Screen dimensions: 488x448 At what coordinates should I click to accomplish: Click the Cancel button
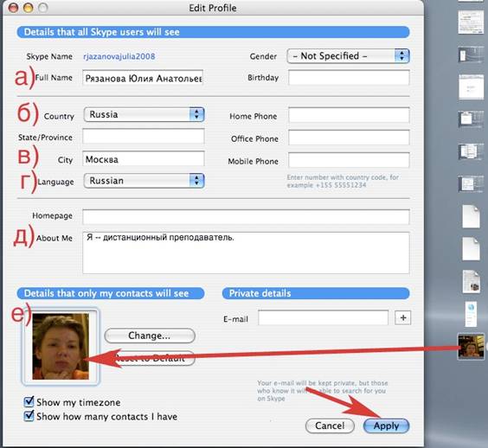coord(330,426)
